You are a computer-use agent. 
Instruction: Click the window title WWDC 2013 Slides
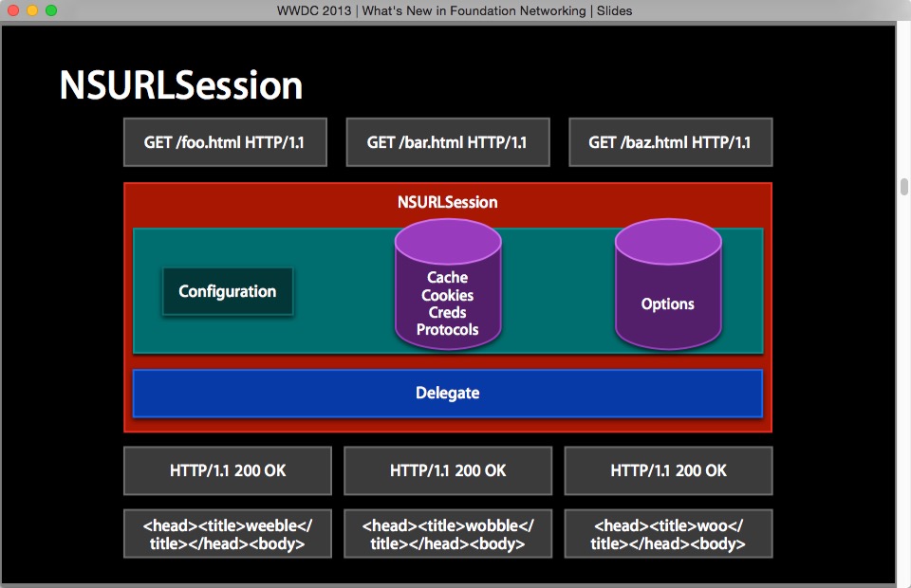pos(455,10)
